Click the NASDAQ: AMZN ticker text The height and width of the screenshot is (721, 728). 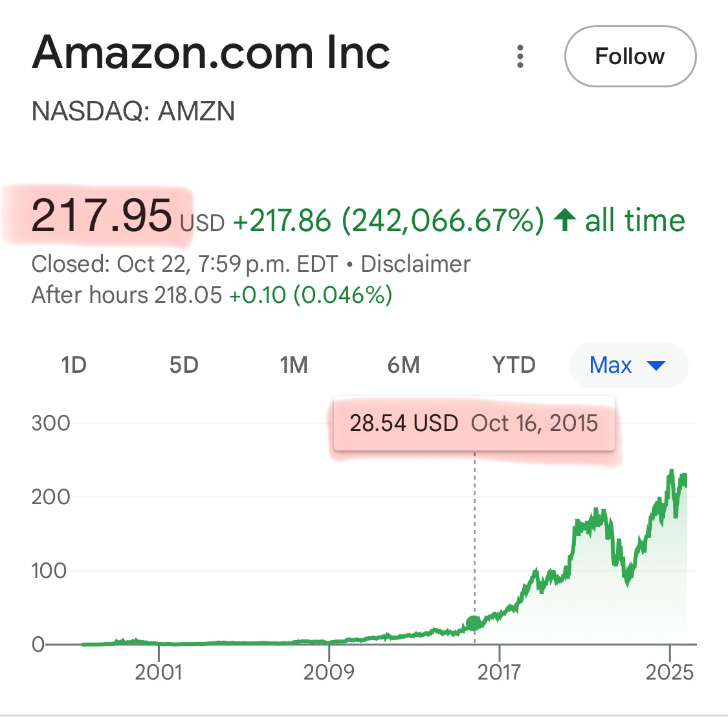(133, 111)
